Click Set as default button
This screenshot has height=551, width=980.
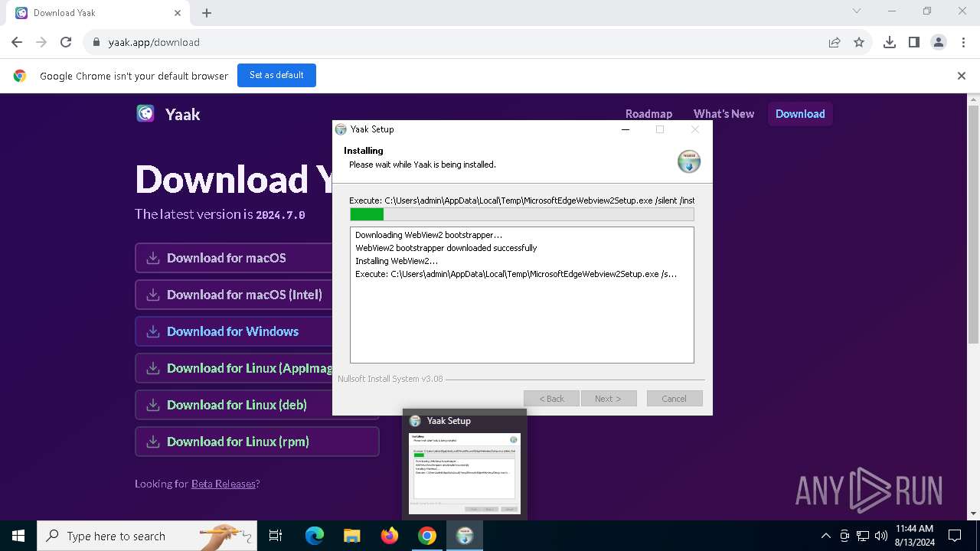tap(276, 75)
